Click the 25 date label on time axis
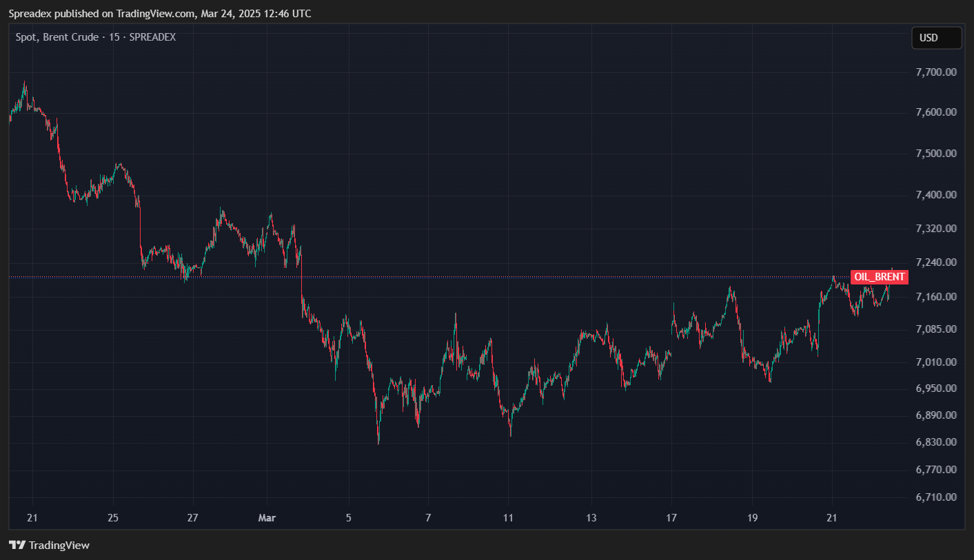 pos(114,518)
